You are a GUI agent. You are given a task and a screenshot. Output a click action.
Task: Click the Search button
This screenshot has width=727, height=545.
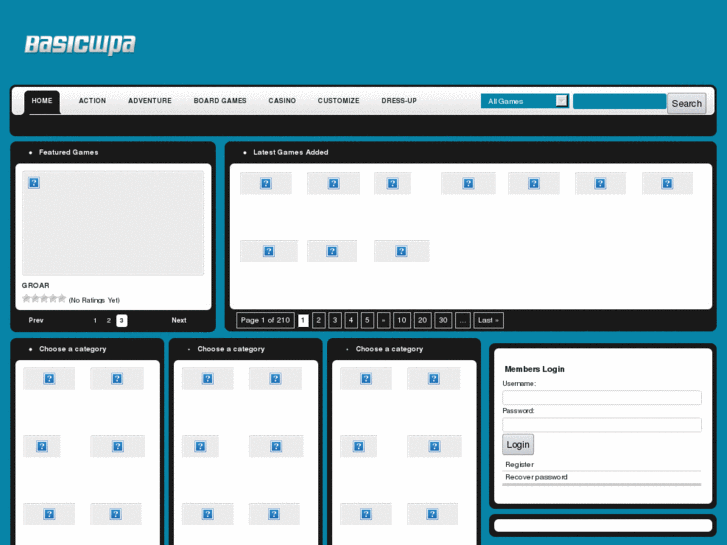click(x=687, y=103)
